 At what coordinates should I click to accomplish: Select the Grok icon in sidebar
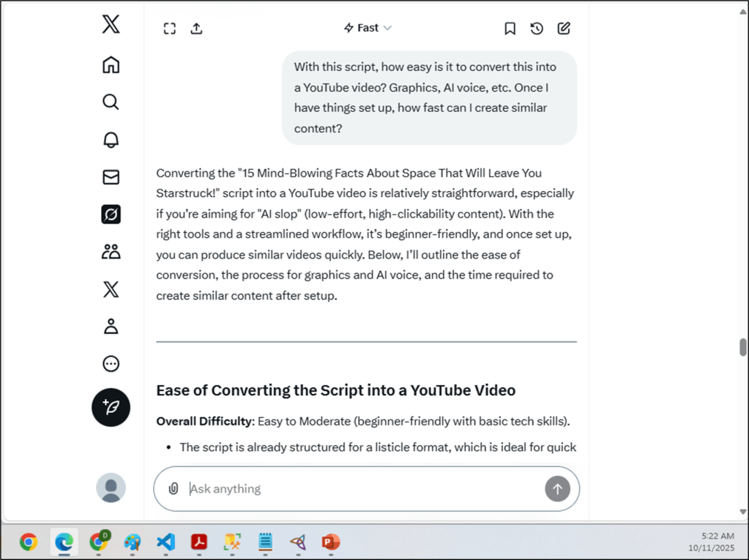coord(111,214)
